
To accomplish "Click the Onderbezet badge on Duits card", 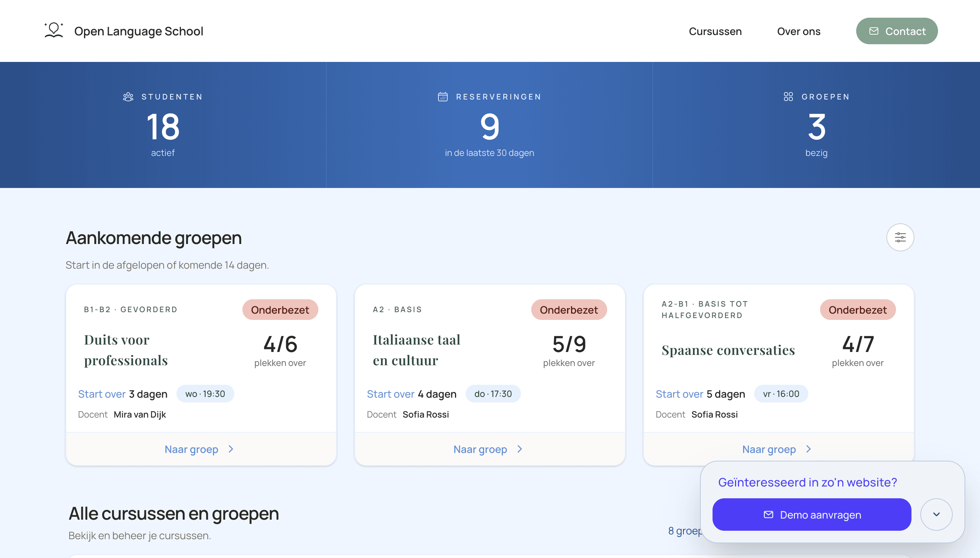I will pyautogui.click(x=280, y=310).
